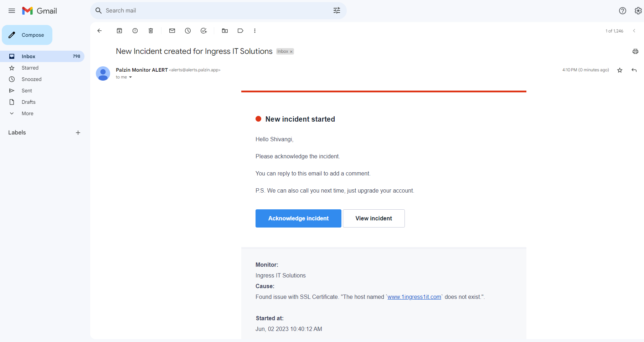Click the View incident button
This screenshot has width=644, height=342.
(373, 218)
